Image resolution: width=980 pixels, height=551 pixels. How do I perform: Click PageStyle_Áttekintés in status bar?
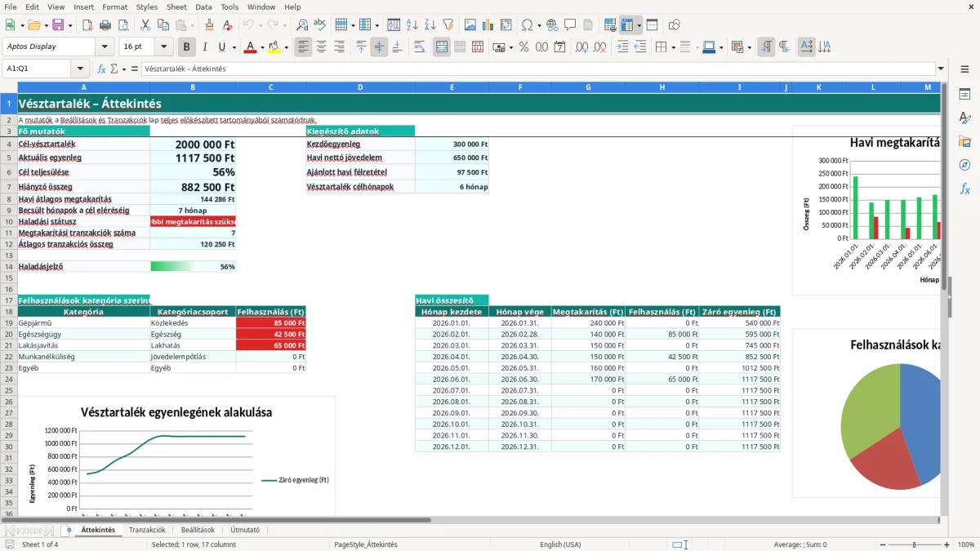(366, 544)
